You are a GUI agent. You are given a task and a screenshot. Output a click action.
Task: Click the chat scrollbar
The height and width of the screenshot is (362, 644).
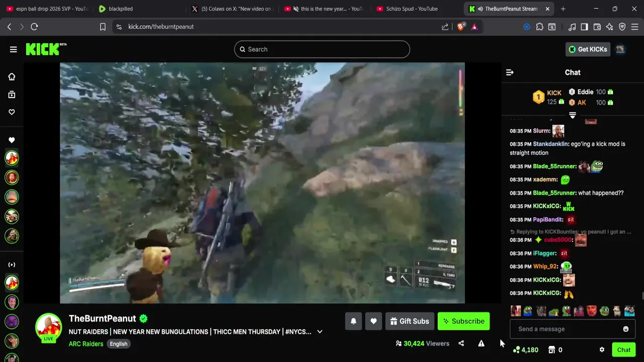click(642, 297)
